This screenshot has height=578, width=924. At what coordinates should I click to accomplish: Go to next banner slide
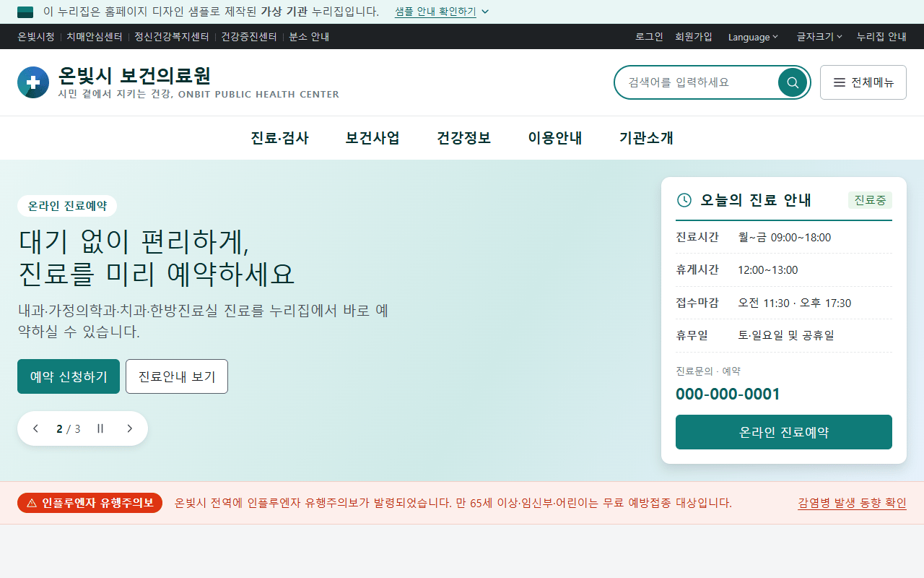tap(130, 428)
